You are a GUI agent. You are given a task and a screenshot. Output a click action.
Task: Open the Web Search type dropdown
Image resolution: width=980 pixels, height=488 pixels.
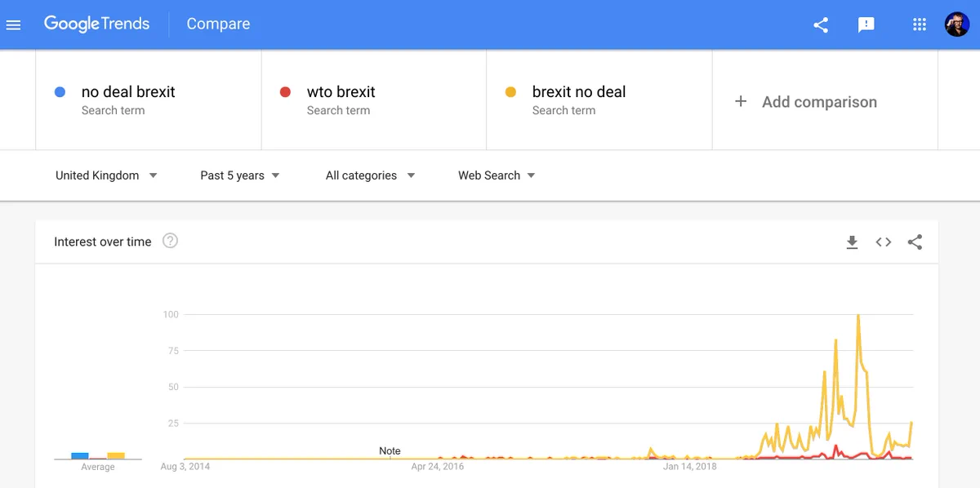[497, 175]
